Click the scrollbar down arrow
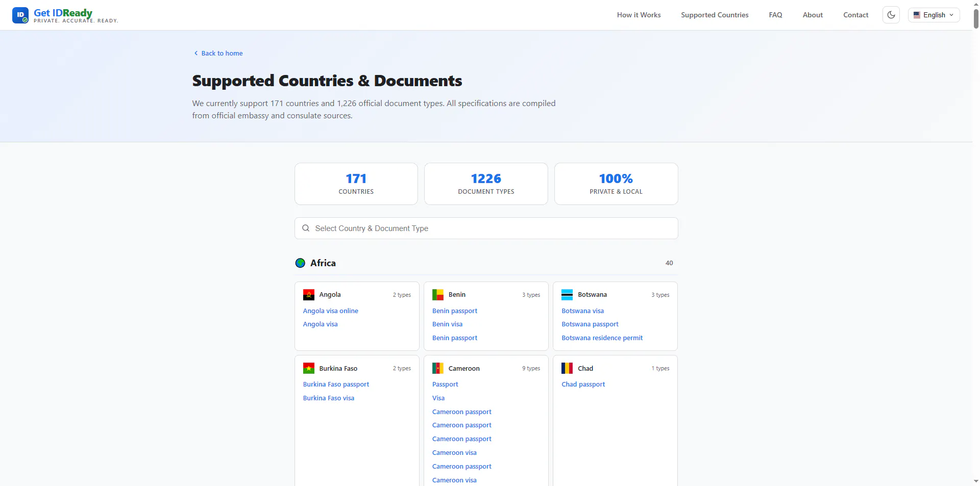Viewport: 980px width, 486px height. (976, 481)
